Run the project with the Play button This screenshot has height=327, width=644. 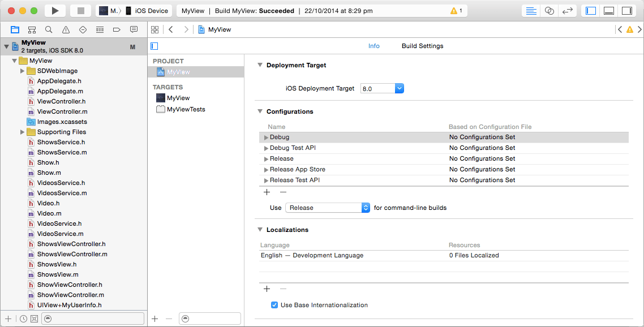[x=55, y=11]
